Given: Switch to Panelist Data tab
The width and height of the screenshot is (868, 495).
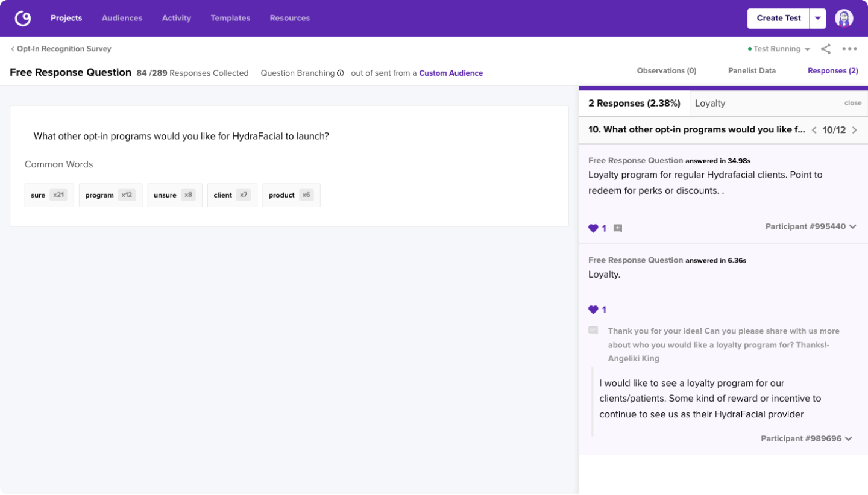Looking at the screenshot, I should click(x=752, y=71).
